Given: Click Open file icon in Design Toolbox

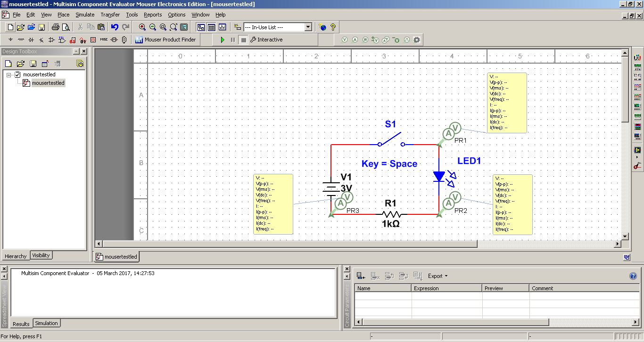Looking at the screenshot, I should coord(20,64).
